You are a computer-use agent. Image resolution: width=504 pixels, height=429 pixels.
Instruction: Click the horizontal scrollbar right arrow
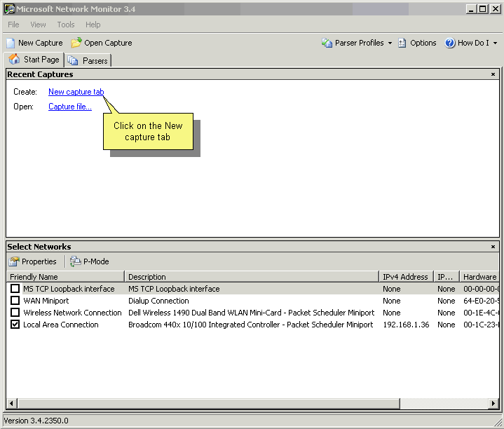click(493, 403)
